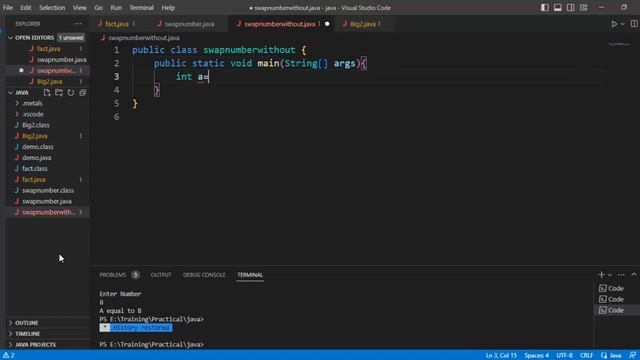Open the File menu

pos(8,8)
